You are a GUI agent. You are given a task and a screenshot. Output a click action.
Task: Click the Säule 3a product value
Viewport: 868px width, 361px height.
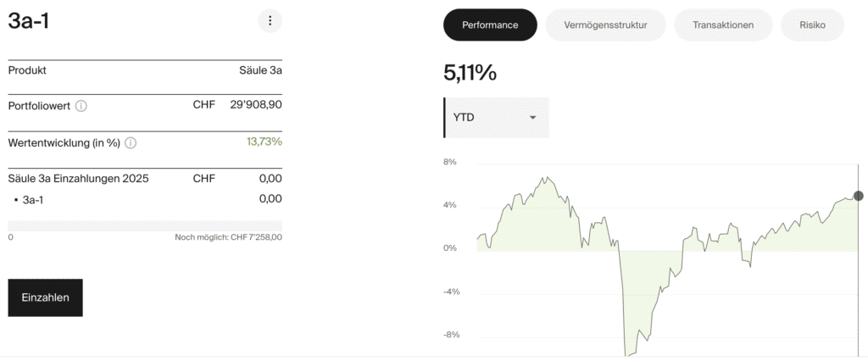click(260, 69)
